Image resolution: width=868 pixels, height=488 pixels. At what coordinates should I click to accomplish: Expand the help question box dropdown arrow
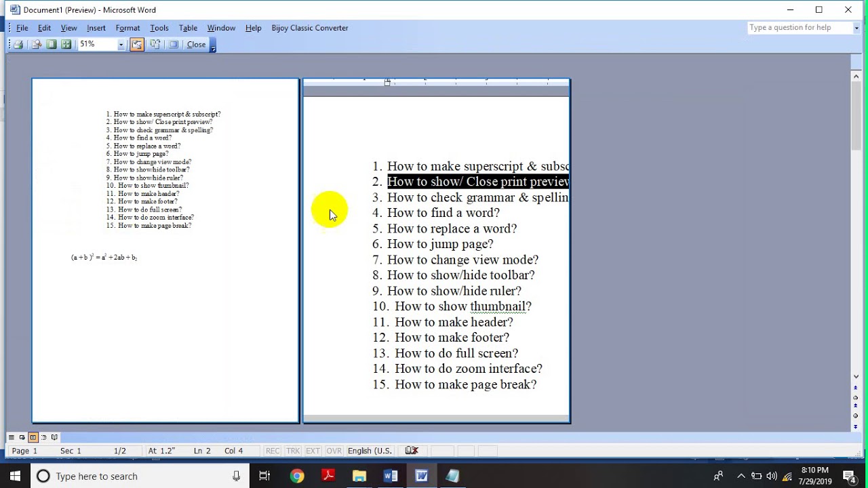tap(857, 28)
